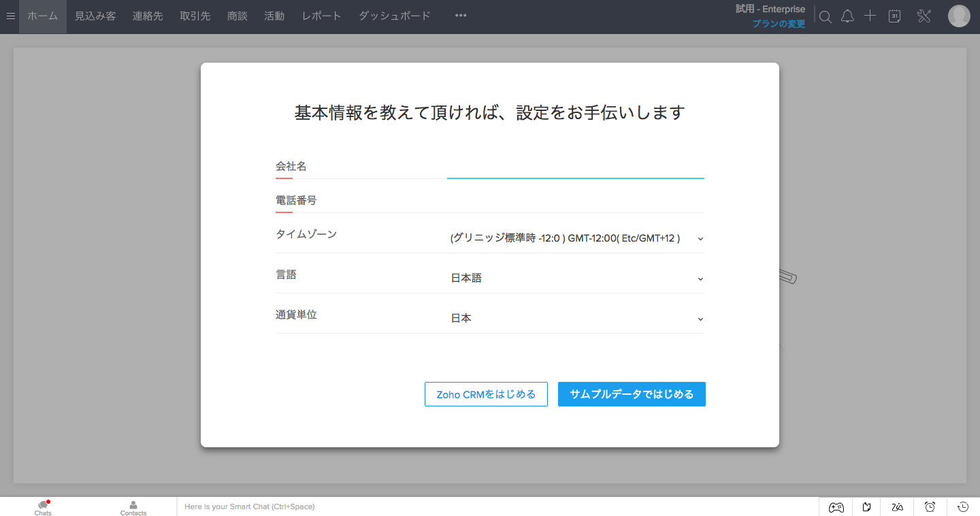The height and width of the screenshot is (516, 980).
Task: Open the more modules ellipsis menu
Action: [461, 16]
